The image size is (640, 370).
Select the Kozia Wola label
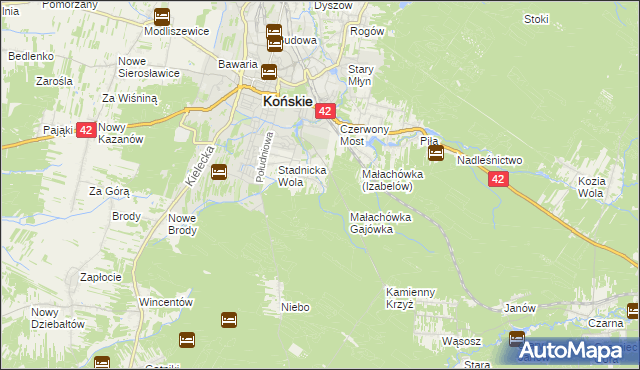591,187
